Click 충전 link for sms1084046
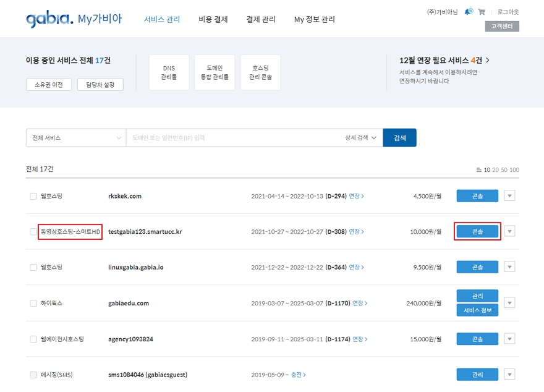 (299, 375)
